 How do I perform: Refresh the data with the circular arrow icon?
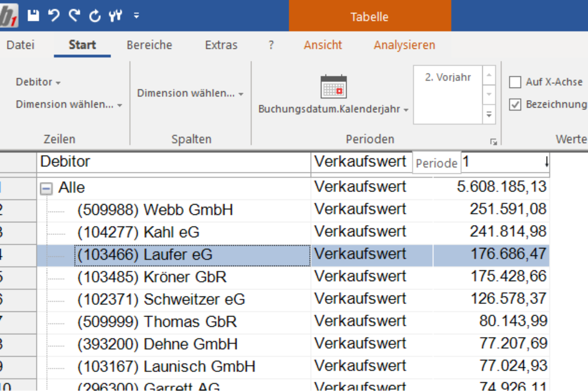(x=95, y=16)
